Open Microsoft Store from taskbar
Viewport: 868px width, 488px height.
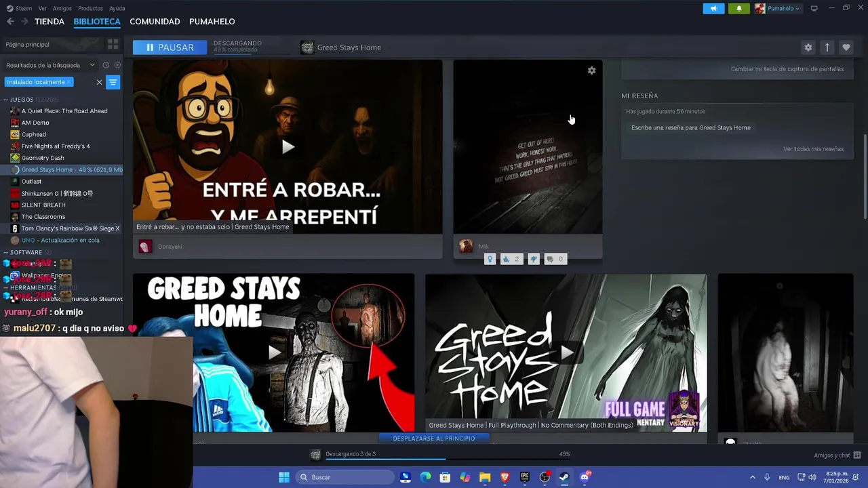(445, 477)
